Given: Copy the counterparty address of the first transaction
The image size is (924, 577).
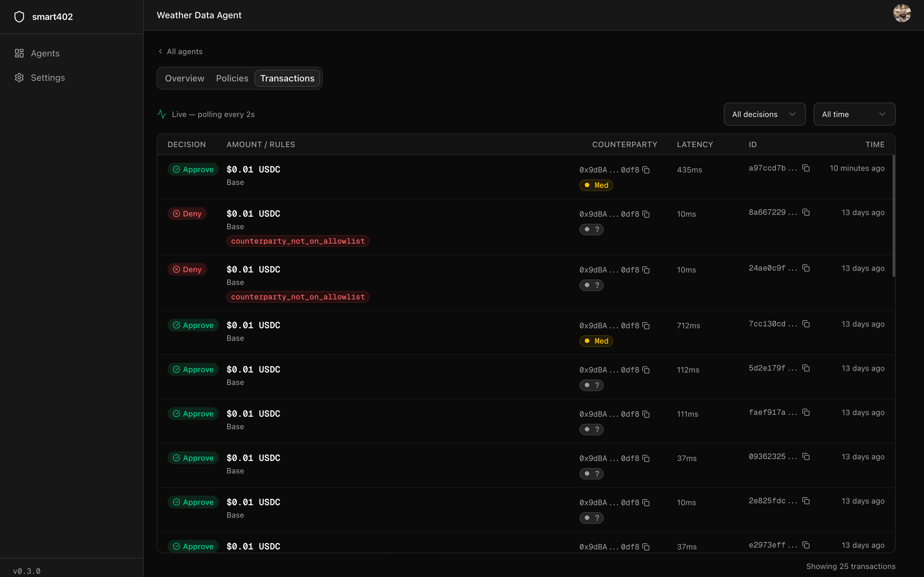Looking at the screenshot, I should click(x=646, y=170).
